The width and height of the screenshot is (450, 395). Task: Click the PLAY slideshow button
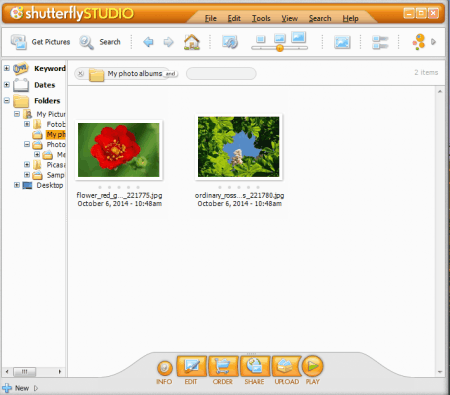[313, 366]
